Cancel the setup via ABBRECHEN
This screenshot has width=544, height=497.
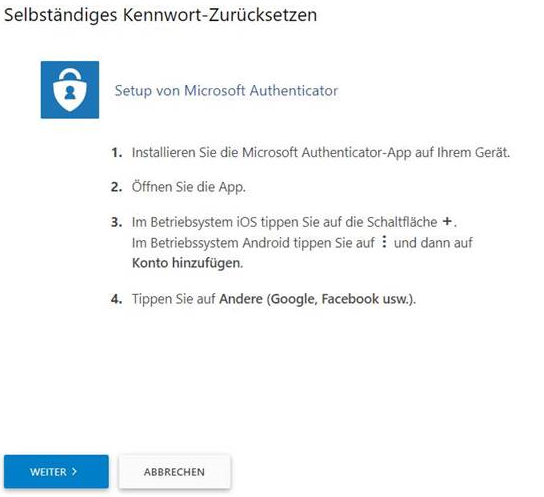(x=174, y=472)
